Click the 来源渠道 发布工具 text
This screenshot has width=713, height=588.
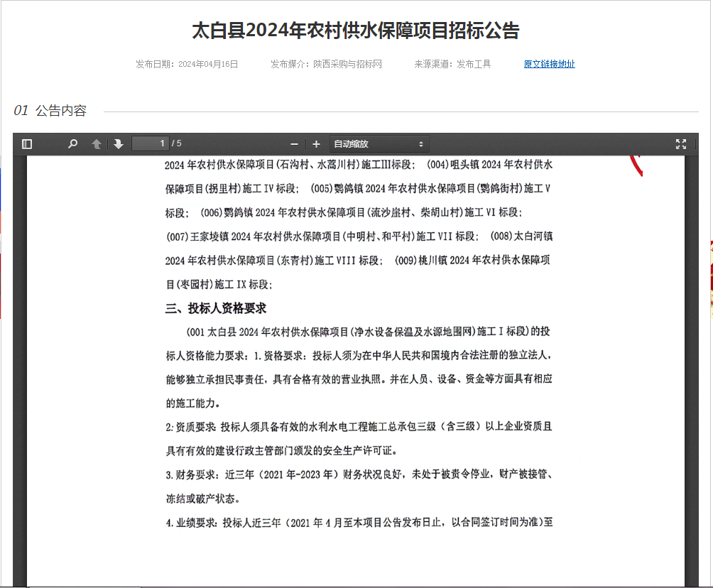[452, 64]
